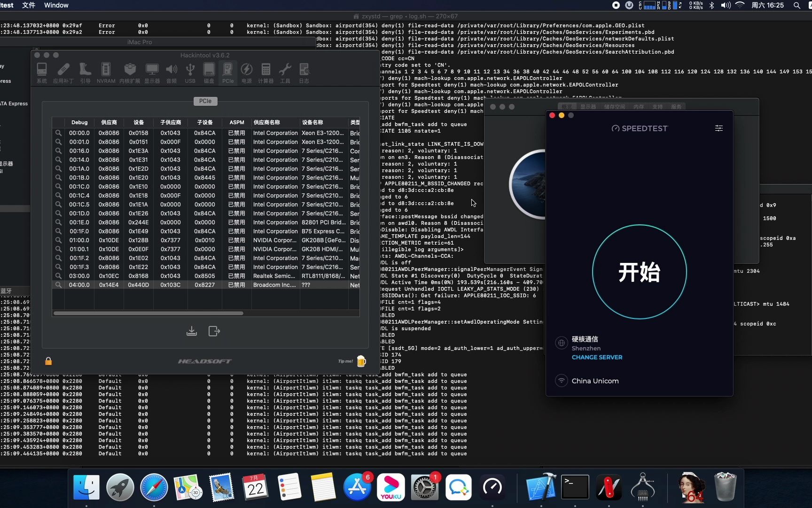Click device ID 0x440D cell
812x508 pixels.
point(139,285)
